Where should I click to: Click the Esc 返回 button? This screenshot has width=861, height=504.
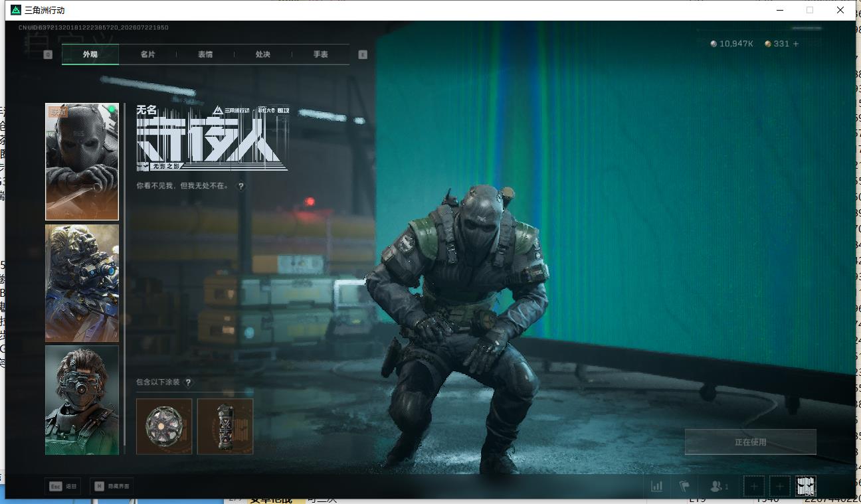[63, 486]
